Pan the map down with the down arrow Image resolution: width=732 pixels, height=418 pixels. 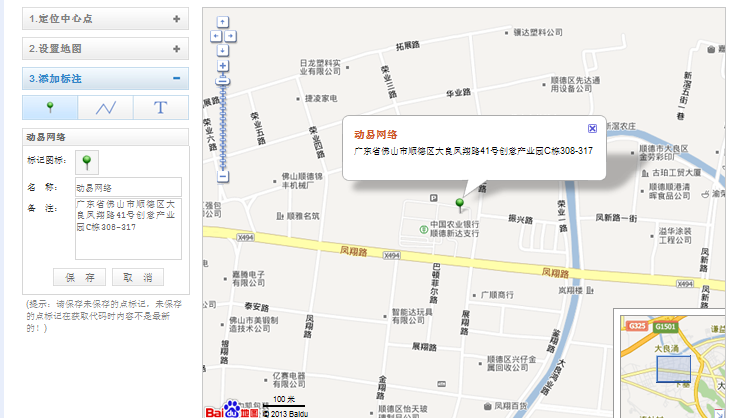click(223, 50)
